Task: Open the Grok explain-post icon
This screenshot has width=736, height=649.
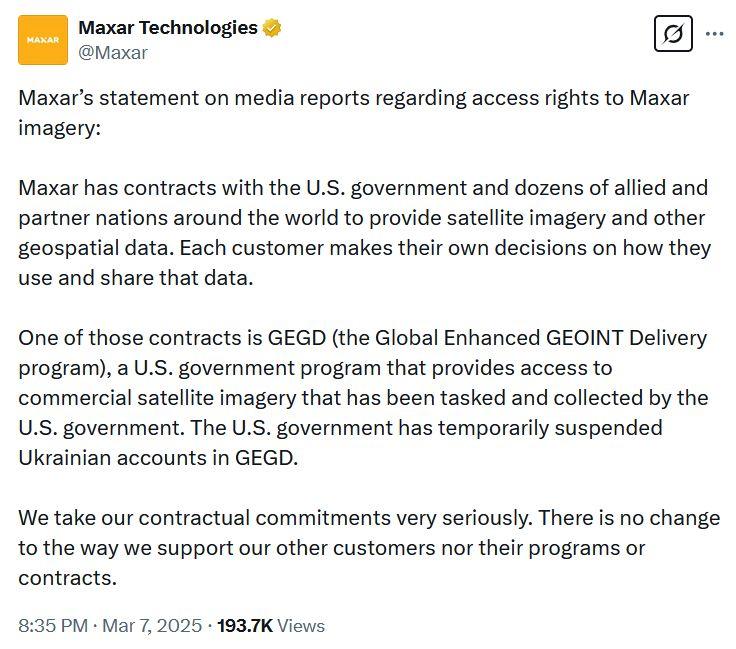Action: [x=673, y=34]
